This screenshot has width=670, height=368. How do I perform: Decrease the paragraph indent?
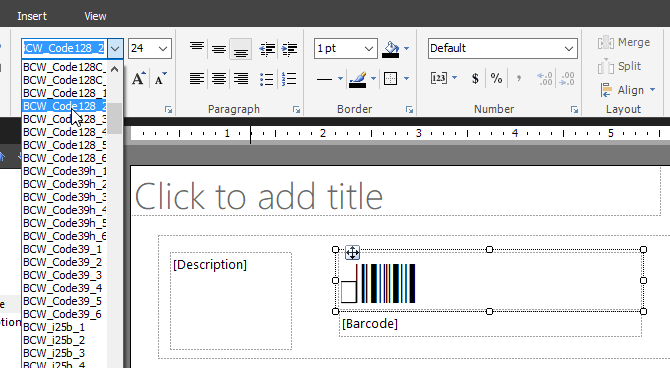(x=267, y=49)
